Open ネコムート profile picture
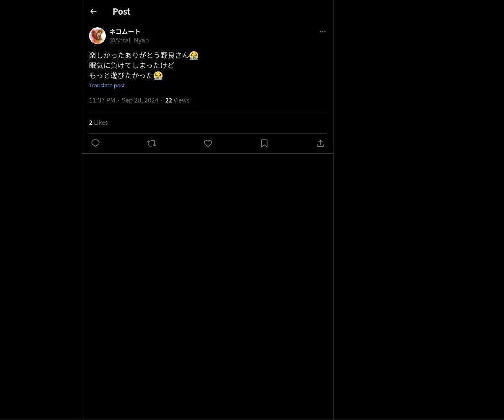Viewport: 504px width, 420px height. click(x=97, y=36)
